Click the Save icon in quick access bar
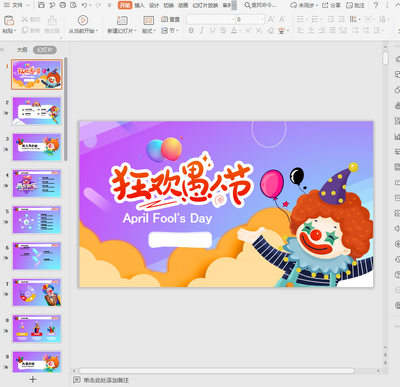 pyautogui.click(x=41, y=5)
